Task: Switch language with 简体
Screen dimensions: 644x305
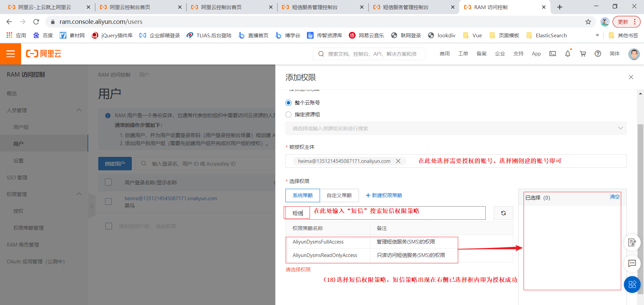Action: [614, 54]
